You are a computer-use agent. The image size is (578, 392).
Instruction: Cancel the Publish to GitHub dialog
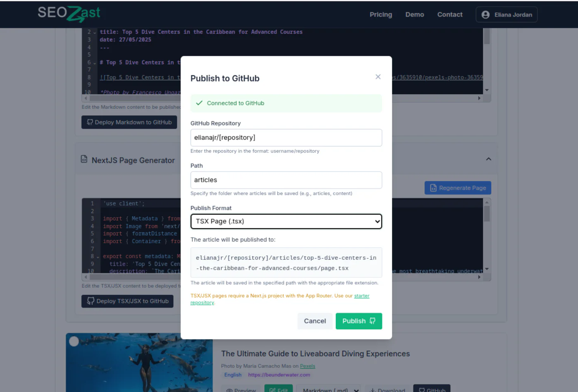coord(315,321)
